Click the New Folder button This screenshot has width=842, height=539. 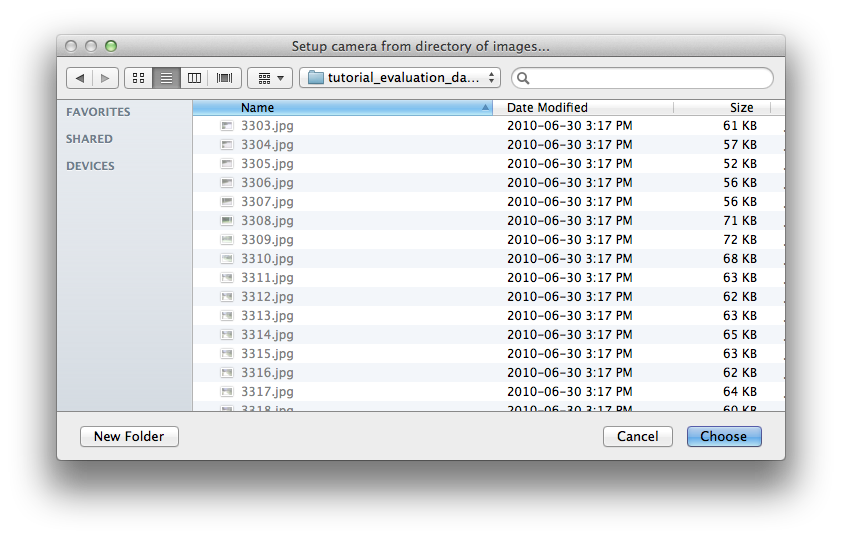pos(129,436)
